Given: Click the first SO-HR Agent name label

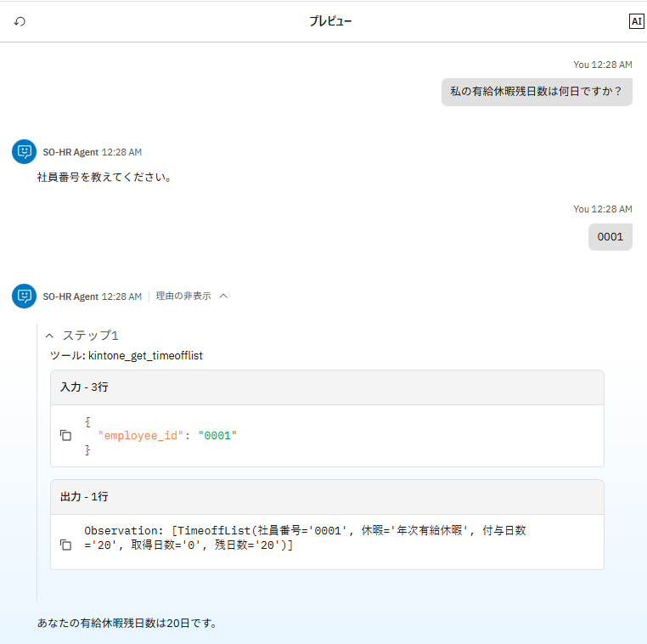Looking at the screenshot, I should pyautogui.click(x=70, y=152).
